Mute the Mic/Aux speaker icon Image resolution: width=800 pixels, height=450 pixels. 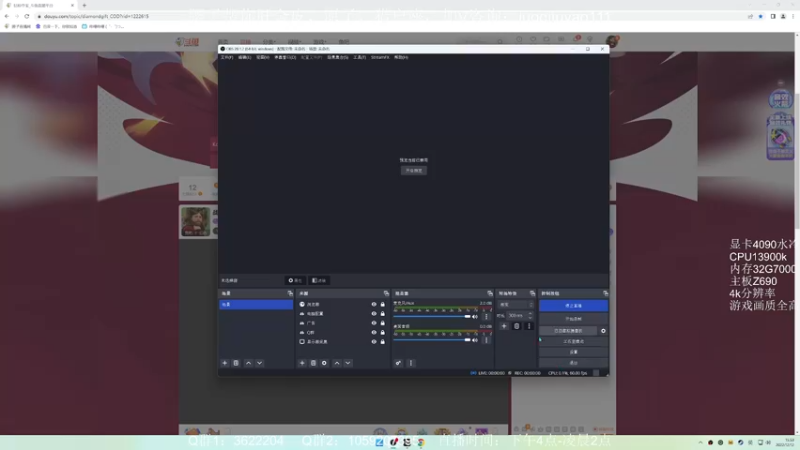pyautogui.click(x=475, y=316)
